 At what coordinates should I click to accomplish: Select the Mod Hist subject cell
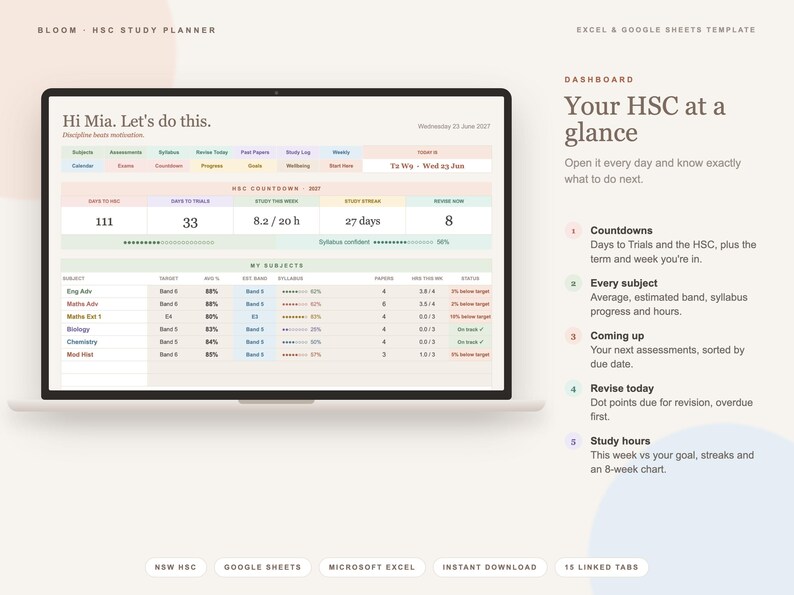click(x=104, y=355)
